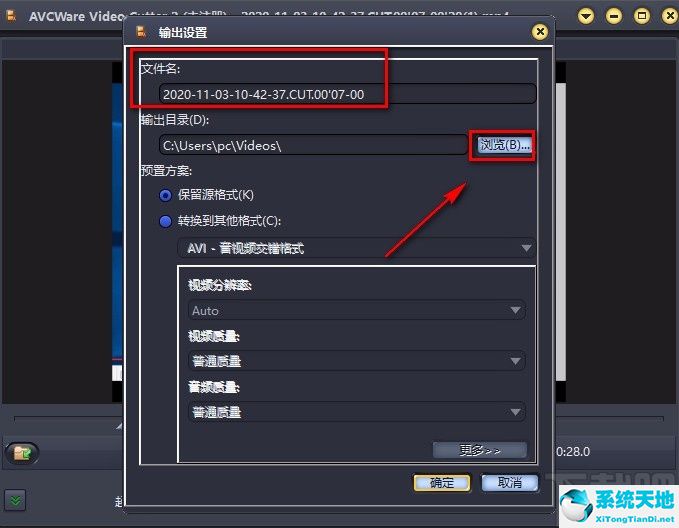Click the Cancel (取消) button
This screenshot has height=528, width=679.
coord(510,483)
